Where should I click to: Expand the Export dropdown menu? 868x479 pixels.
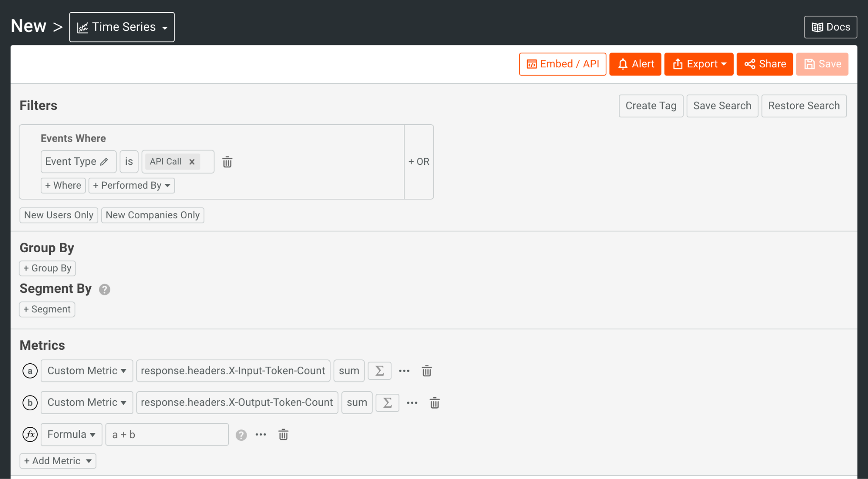coord(699,64)
